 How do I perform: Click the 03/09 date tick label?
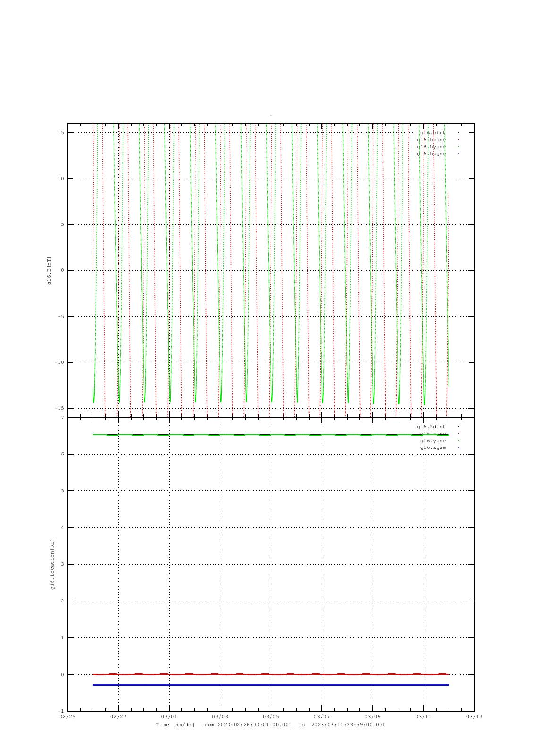click(x=373, y=716)
